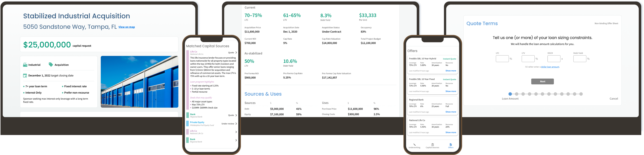The width and height of the screenshot is (644, 155).
Task: Open the Capital Sources bank icon tab
Action: click(432, 145)
